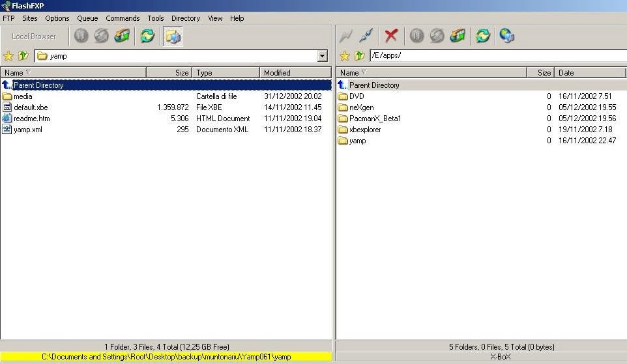Click the globe switch-browser icon in remote toolbar
This screenshot has height=364, width=627.
pos(506,36)
